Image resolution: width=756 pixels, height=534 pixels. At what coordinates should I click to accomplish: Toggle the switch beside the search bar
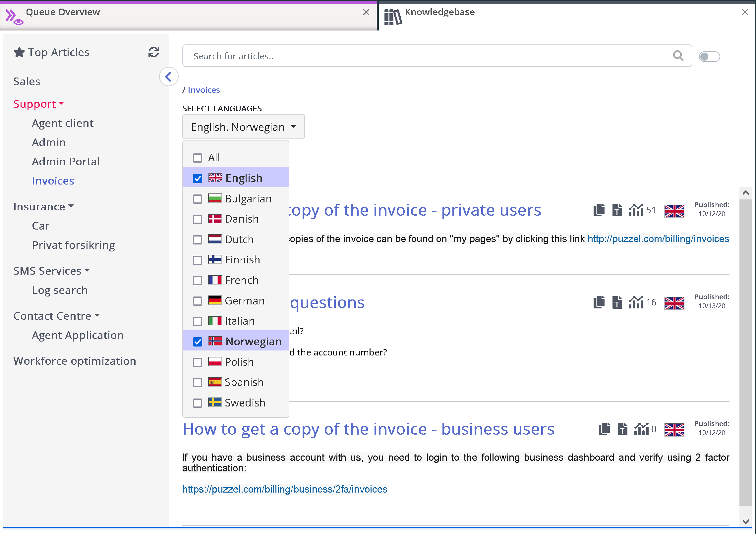click(709, 57)
